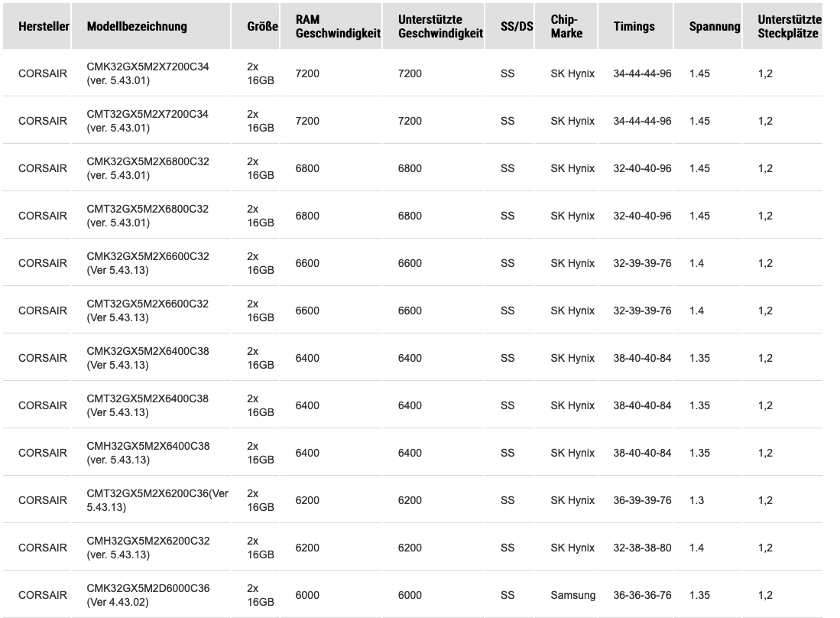This screenshot has width=840, height=618.
Task: Select model CMK32GX5M2X7200C34 (ver. 5.43.01)
Action: click(x=148, y=73)
